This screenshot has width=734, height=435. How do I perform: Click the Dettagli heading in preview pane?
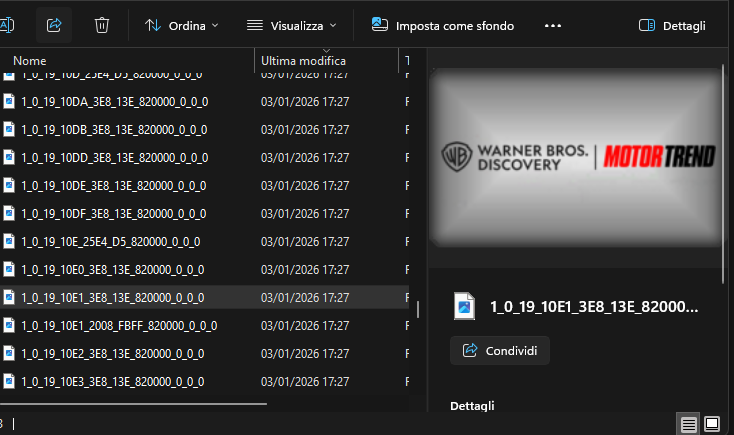[x=472, y=406]
